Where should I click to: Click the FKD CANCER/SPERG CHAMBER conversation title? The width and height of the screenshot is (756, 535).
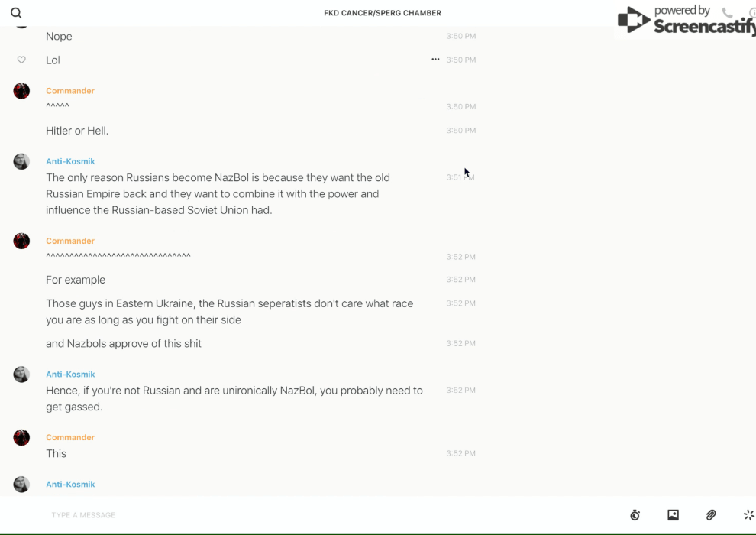click(x=383, y=13)
